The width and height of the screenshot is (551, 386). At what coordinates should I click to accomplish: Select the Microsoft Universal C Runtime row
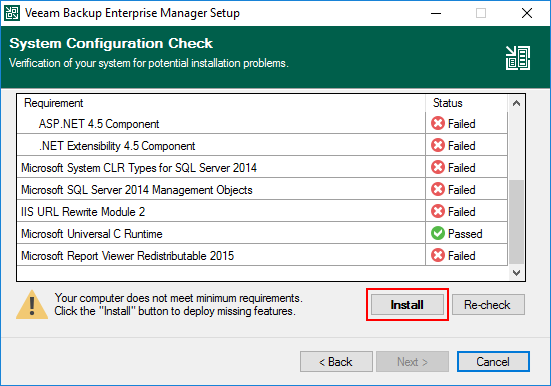point(262,233)
